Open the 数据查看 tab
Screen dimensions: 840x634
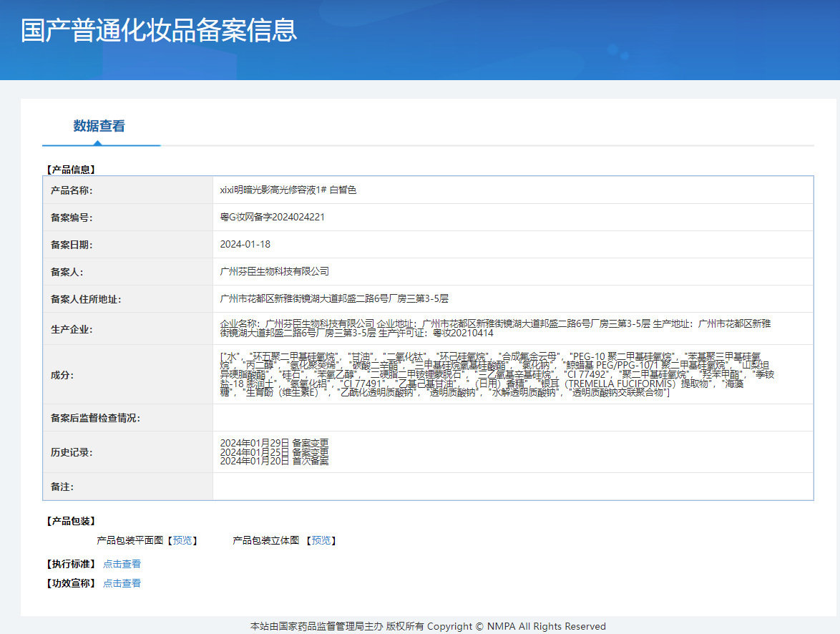[99, 126]
